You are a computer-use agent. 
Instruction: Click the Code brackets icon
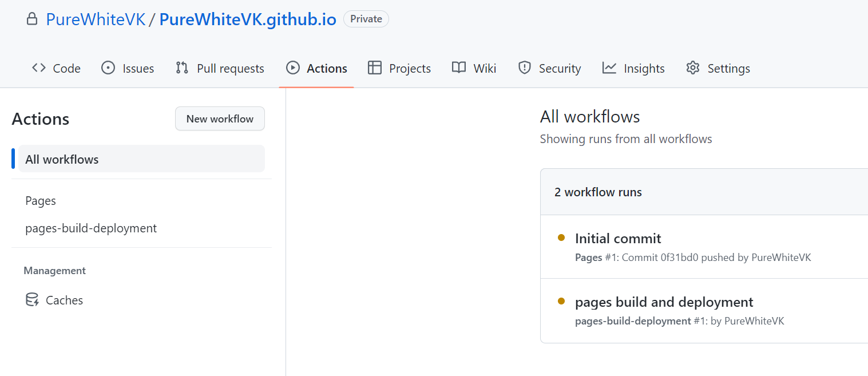[x=39, y=68]
